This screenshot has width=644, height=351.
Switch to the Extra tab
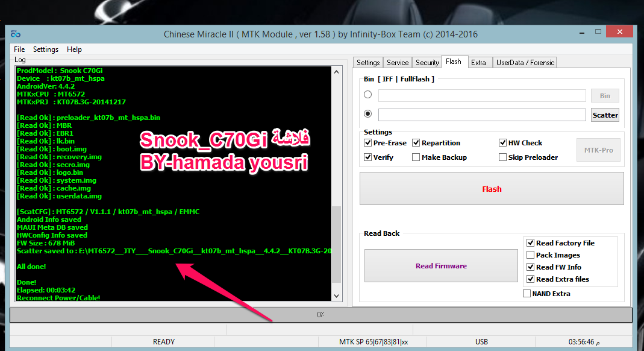[x=478, y=63]
